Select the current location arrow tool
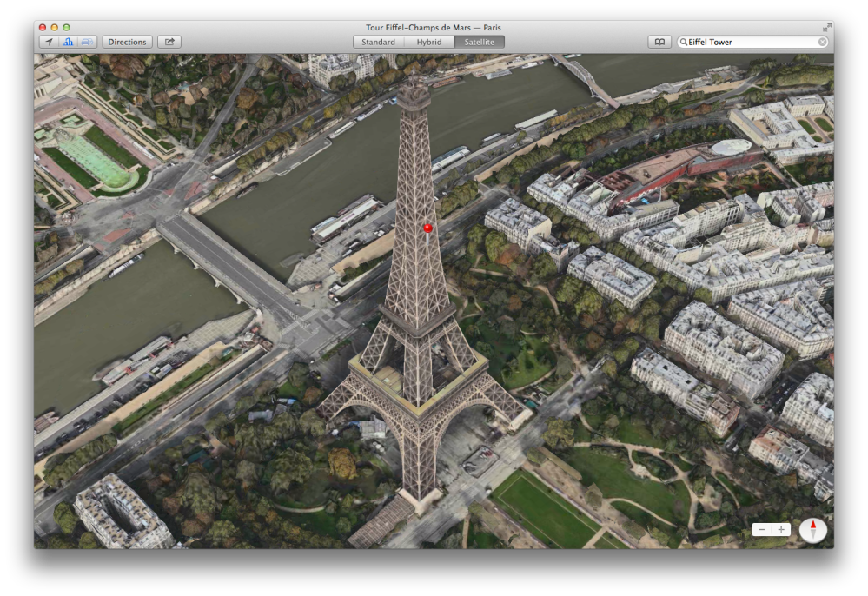 click(x=50, y=41)
